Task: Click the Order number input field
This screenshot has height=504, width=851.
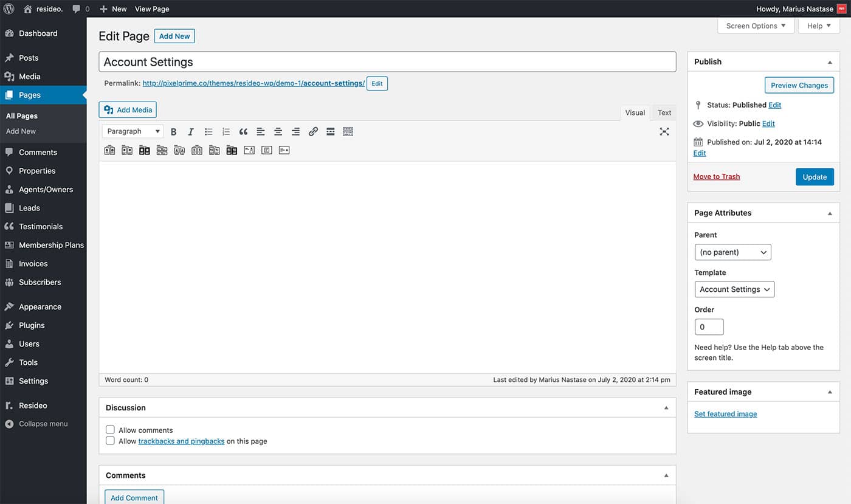Action: tap(709, 327)
